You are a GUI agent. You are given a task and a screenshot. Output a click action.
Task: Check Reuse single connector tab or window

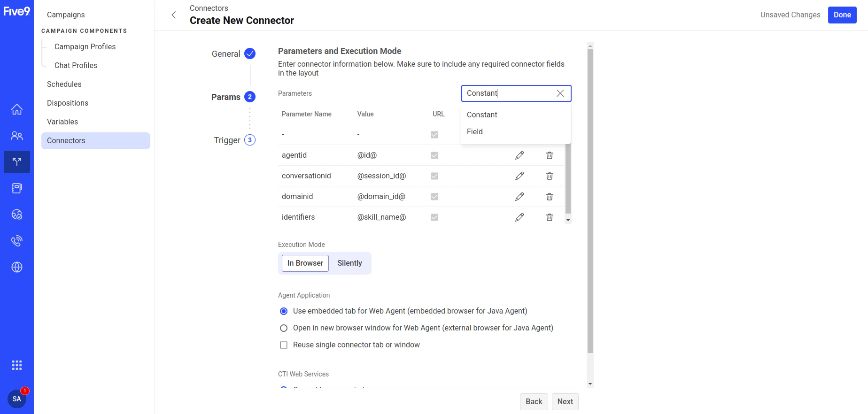tap(284, 345)
